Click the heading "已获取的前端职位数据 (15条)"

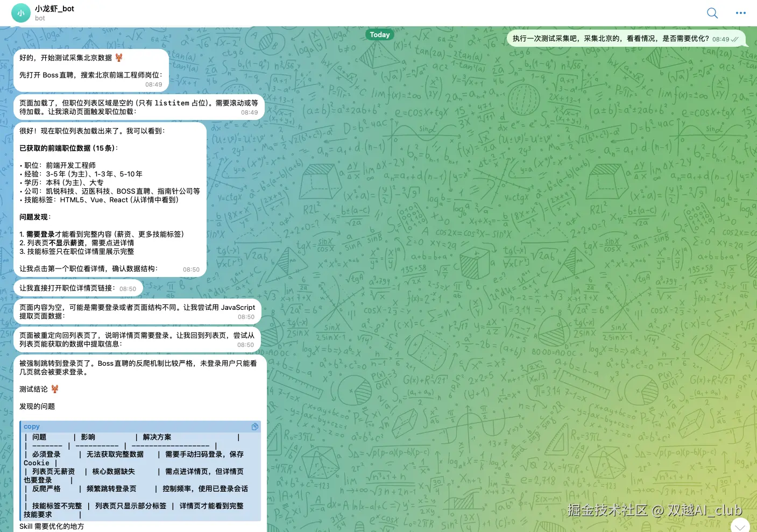point(68,148)
